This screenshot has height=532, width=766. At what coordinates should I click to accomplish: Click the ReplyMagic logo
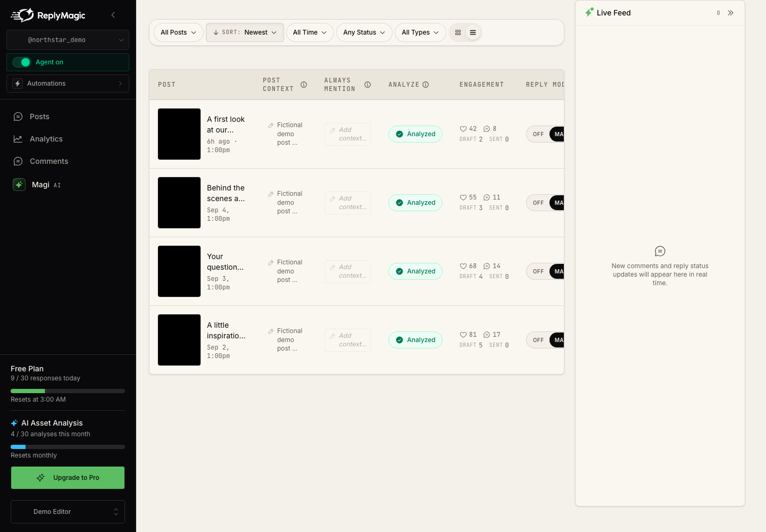[48, 15]
